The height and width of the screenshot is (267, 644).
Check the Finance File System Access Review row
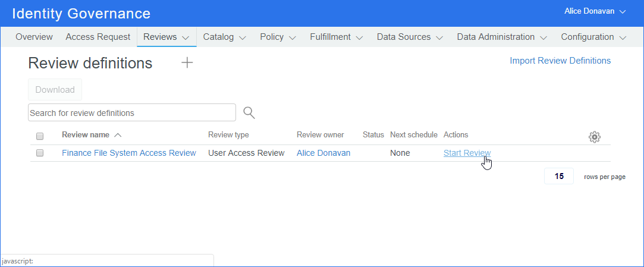tap(40, 153)
